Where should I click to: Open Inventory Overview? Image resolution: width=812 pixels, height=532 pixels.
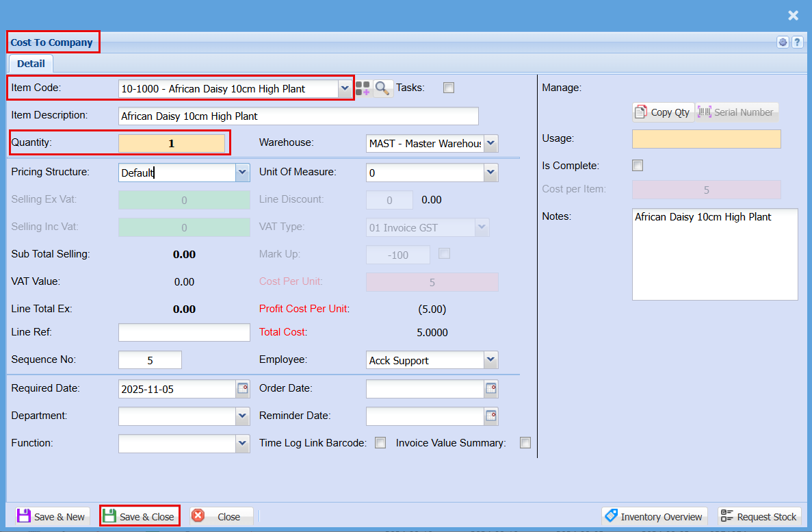point(655,516)
